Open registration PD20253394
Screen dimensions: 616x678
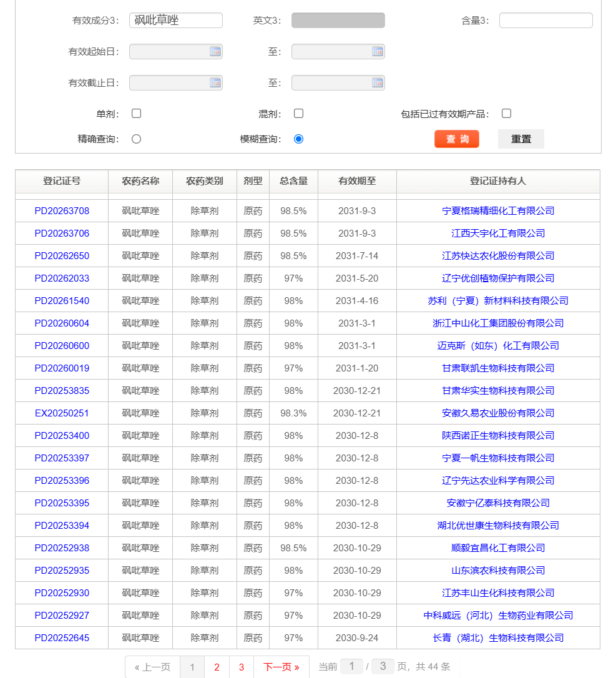click(x=62, y=526)
